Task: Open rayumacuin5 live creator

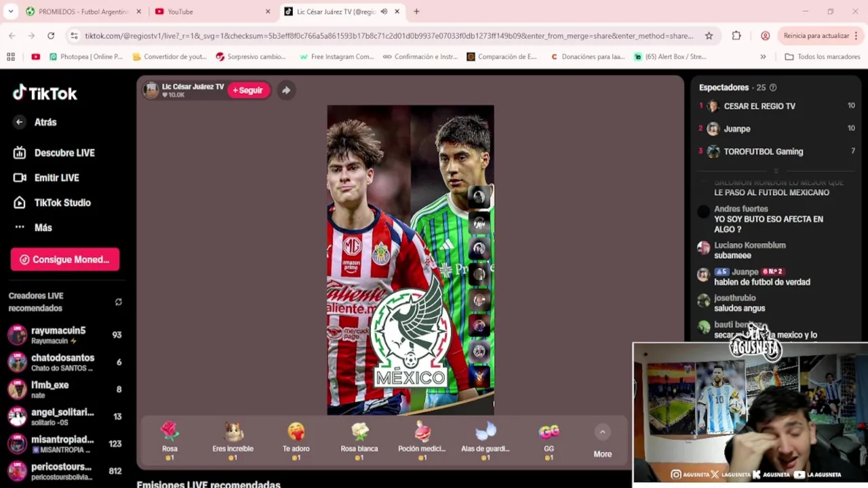Action: [x=64, y=335]
